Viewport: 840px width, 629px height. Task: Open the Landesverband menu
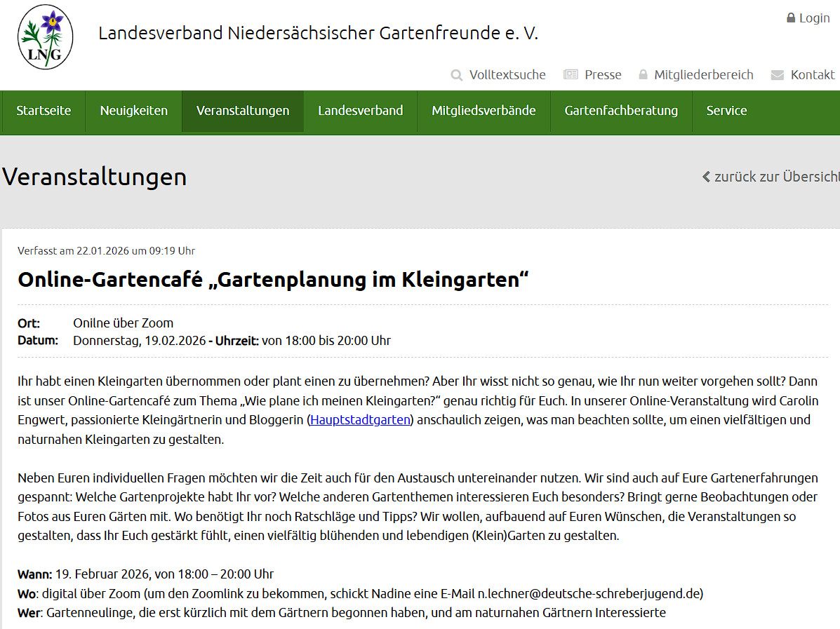click(x=360, y=110)
